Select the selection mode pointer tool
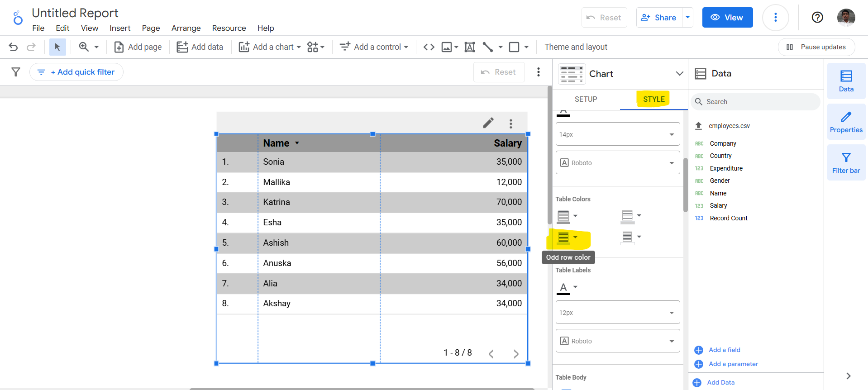 [57, 47]
